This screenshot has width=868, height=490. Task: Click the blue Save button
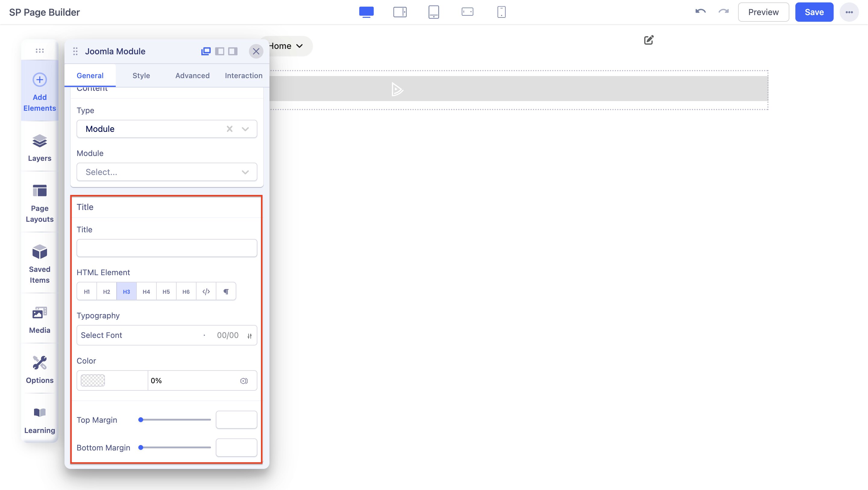click(814, 12)
